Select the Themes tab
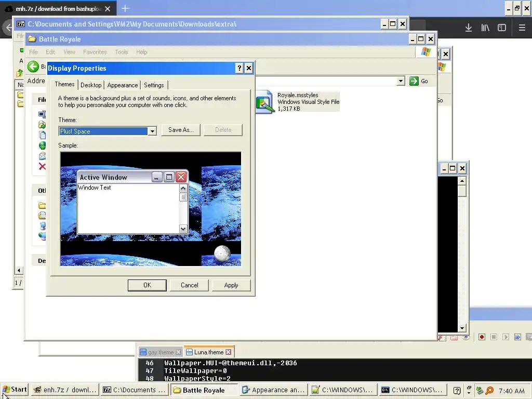 [x=64, y=84]
